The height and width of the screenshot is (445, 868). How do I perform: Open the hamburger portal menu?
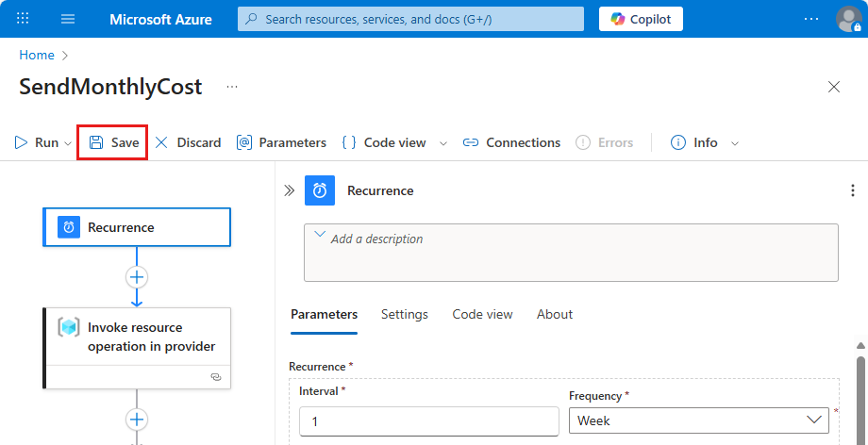coord(68,19)
